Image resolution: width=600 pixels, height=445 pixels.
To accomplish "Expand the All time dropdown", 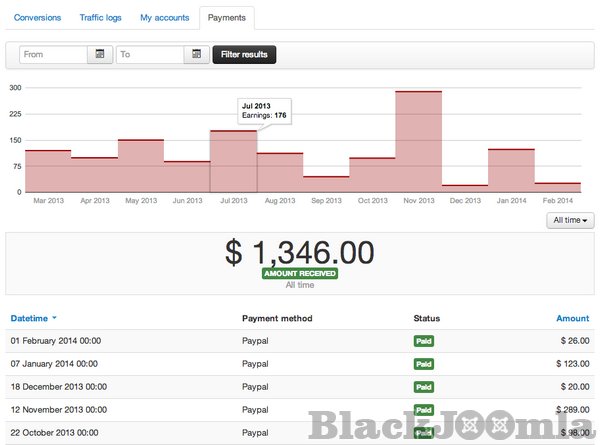I will tap(570, 220).
